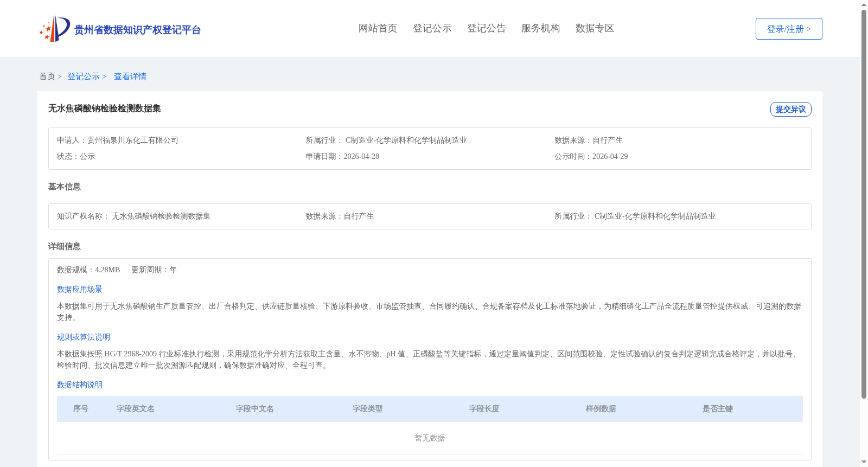Image resolution: width=868 pixels, height=467 pixels.
Task: Click the 是否主键 column header
Action: pyautogui.click(x=718, y=409)
